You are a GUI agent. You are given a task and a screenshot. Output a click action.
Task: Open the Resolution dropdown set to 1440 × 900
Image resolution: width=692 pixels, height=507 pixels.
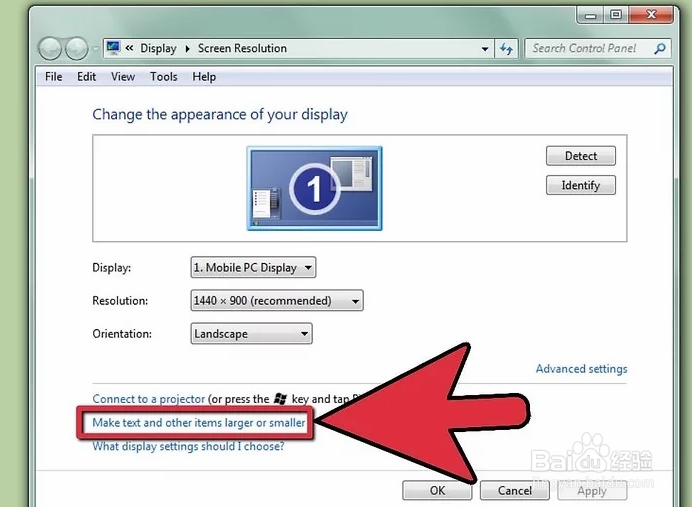277,300
